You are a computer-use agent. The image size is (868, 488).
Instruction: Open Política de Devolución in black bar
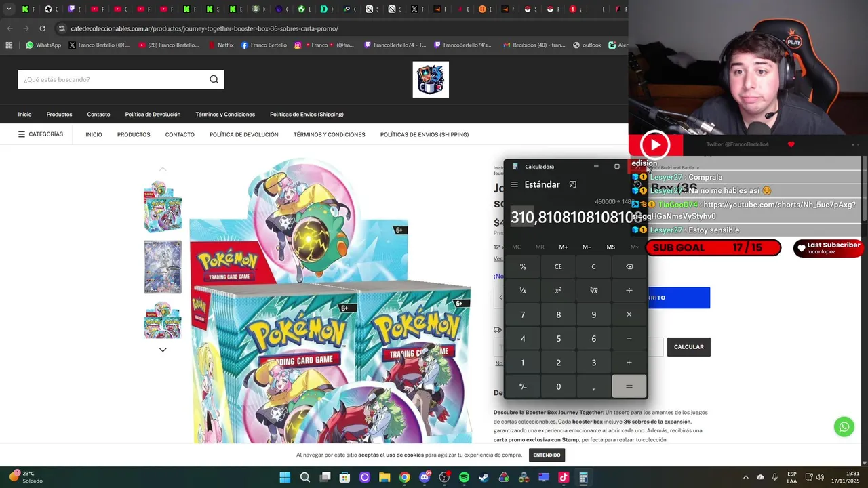click(x=153, y=114)
